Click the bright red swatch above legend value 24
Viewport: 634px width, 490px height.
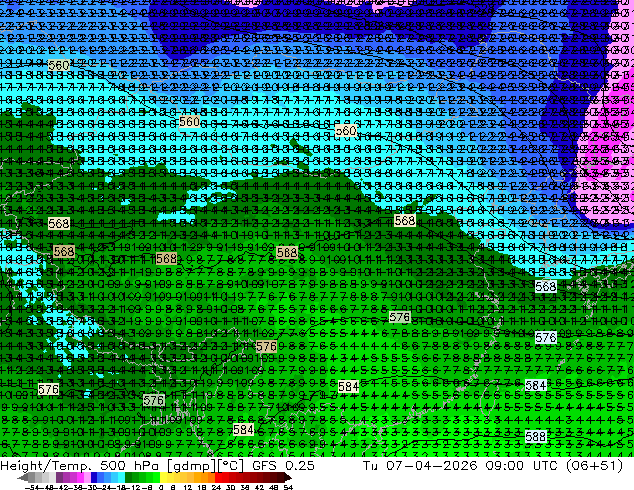[218, 477]
